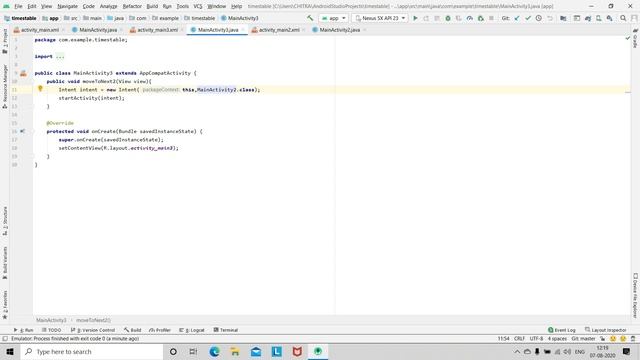
Task: Open the Navigate menu
Action: click(67, 6)
